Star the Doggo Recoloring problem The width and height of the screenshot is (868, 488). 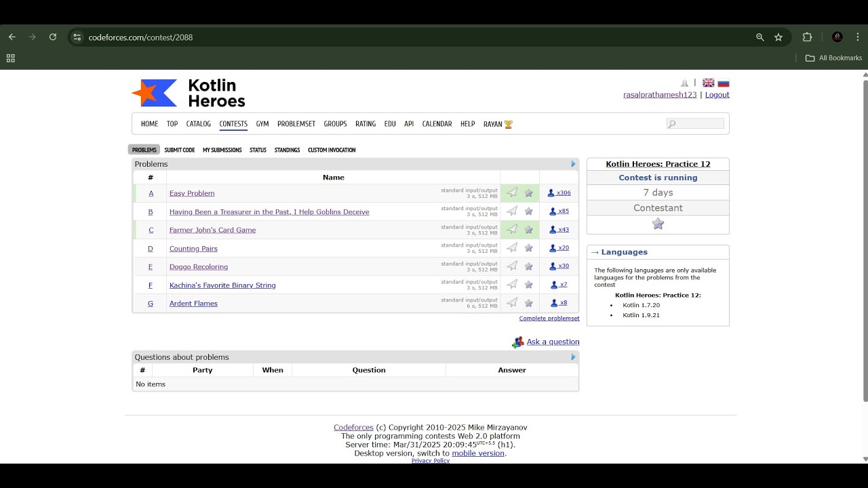coord(529,266)
